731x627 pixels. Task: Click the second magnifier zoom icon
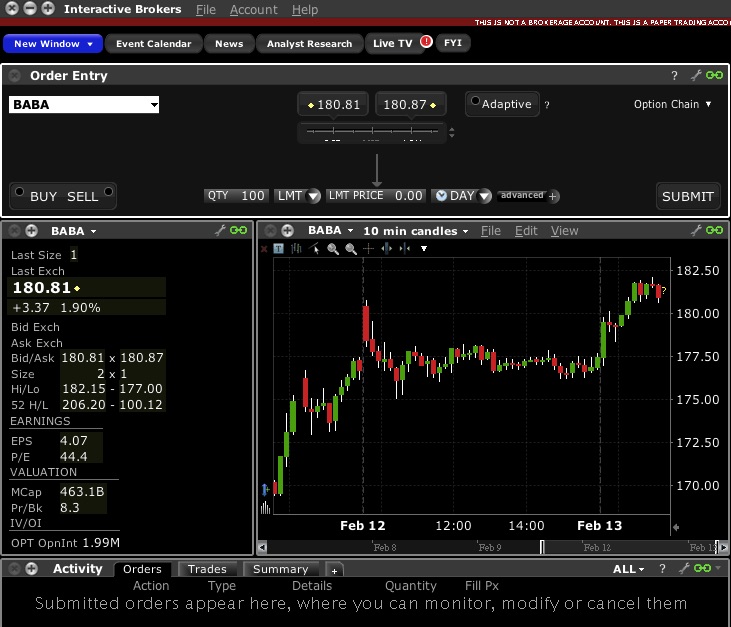coord(351,249)
